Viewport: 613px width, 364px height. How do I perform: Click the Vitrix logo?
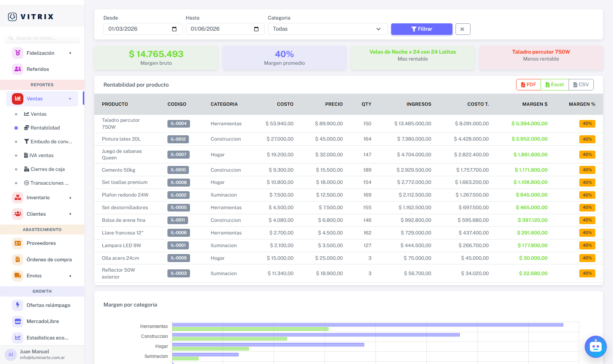[x=31, y=16]
